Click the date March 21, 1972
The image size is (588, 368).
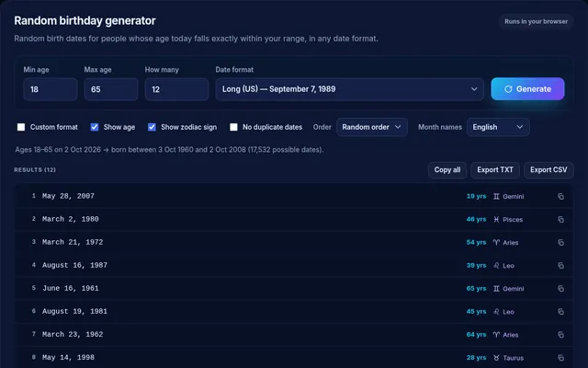tap(73, 242)
